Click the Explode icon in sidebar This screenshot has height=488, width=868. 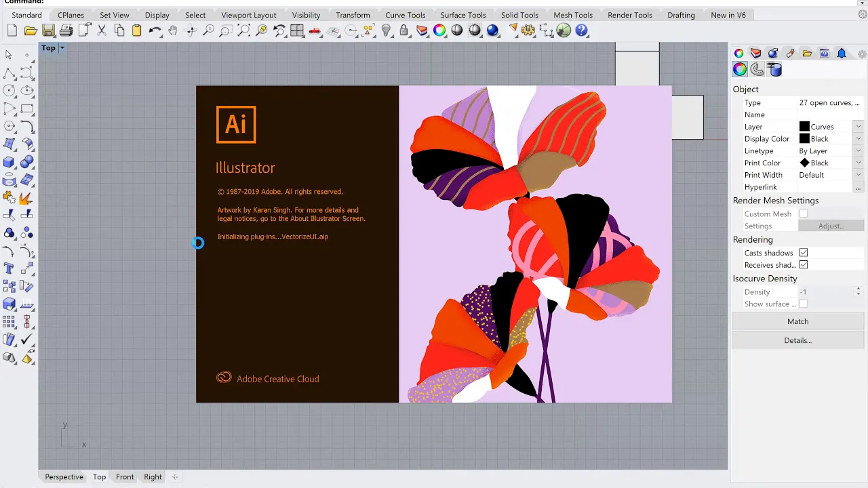(x=27, y=198)
